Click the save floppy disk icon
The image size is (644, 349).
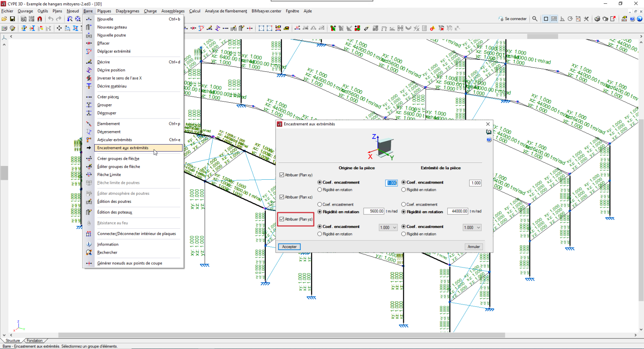point(12,19)
